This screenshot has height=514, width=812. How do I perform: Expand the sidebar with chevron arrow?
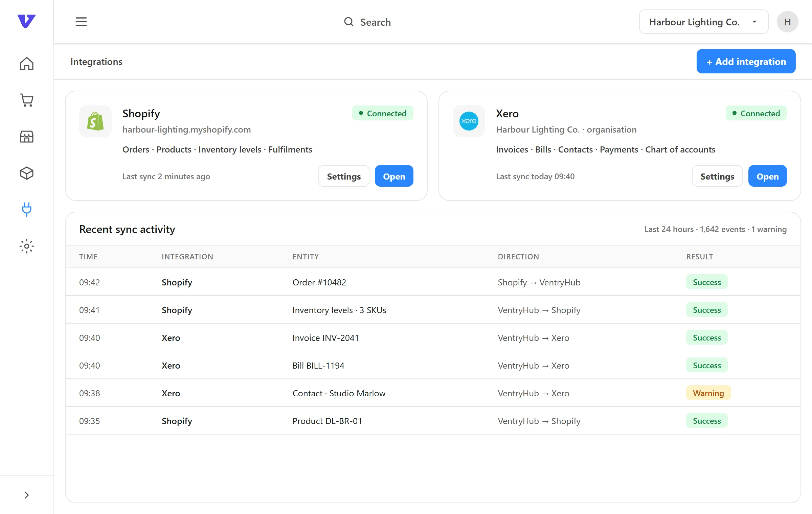click(27, 495)
